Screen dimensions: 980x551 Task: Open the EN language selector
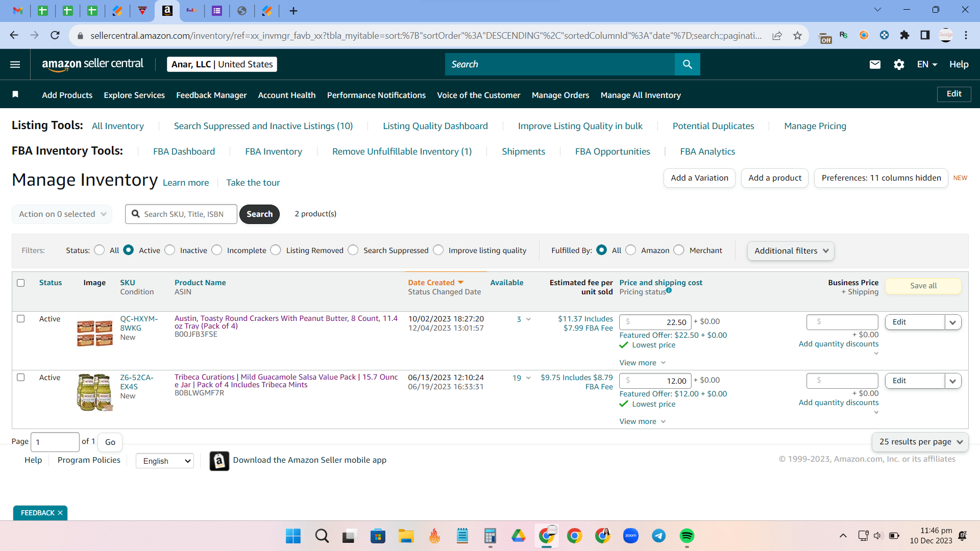coord(927,64)
